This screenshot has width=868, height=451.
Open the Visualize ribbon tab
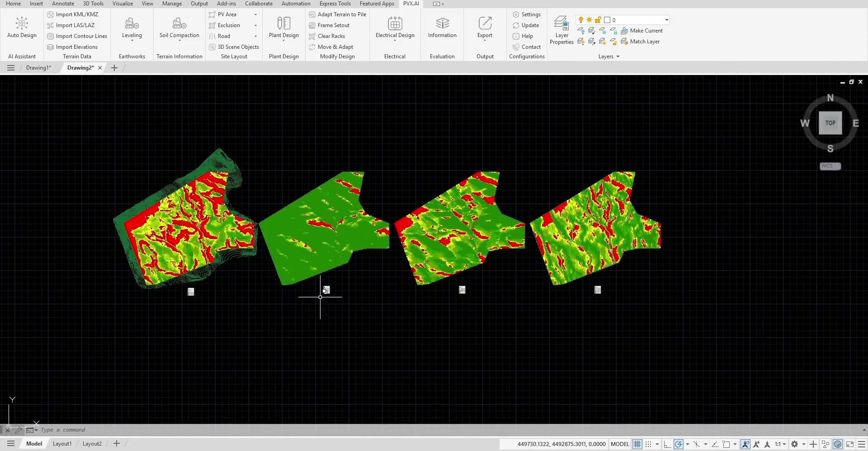click(x=123, y=4)
